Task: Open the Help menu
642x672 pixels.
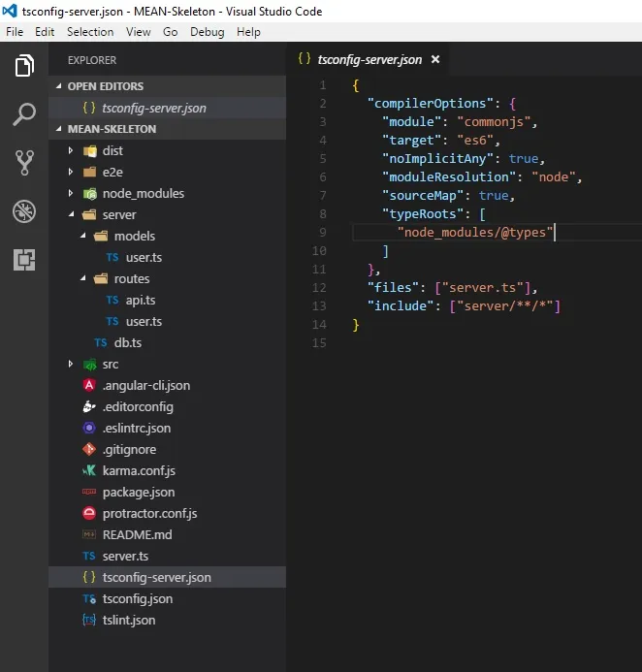Action: (248, 32)
